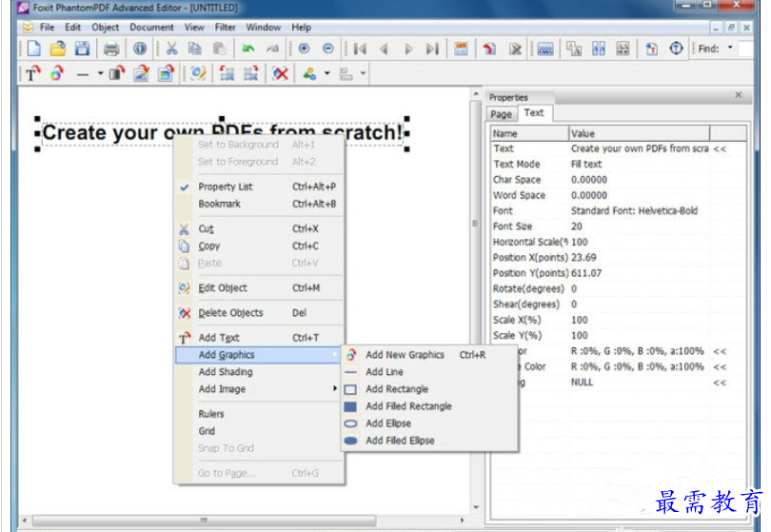Click the Find input field
This screenshot has width=771, height=532.
[x=746, y=49]
